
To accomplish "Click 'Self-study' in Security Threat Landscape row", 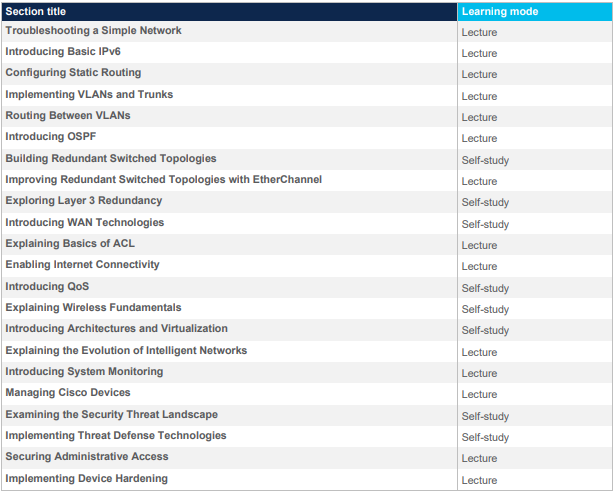I will pyautogui.click(x=485, y=417).
